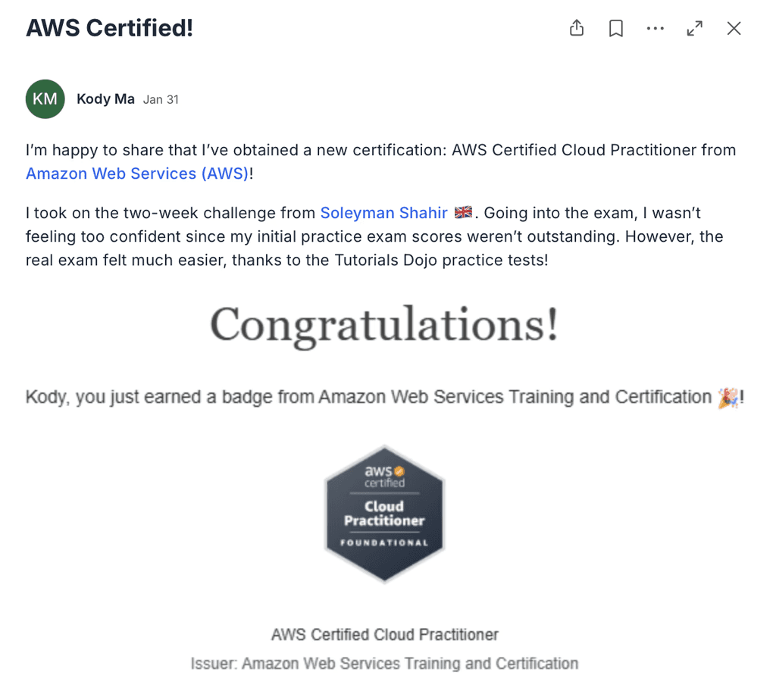776x700 pixels.
Task: Expand the post to full screen
Action: coord(695,28)
